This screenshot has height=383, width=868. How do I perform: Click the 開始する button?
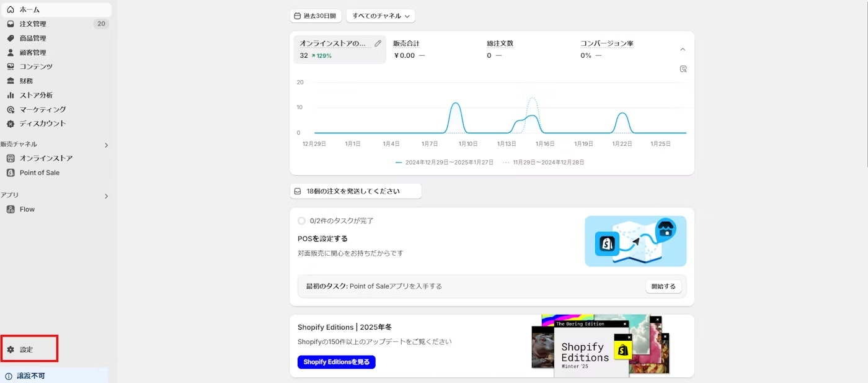coord(663,286)
